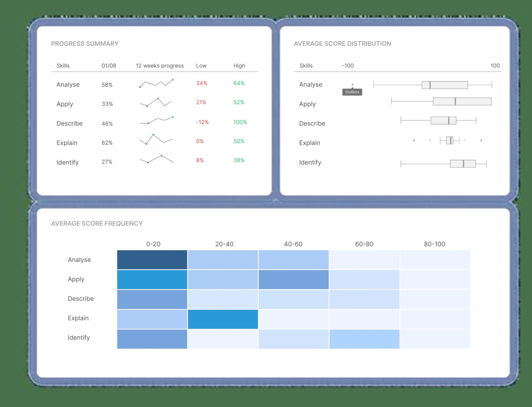
Task: Click the Explain box plot's small box
Action: point(449,140)
